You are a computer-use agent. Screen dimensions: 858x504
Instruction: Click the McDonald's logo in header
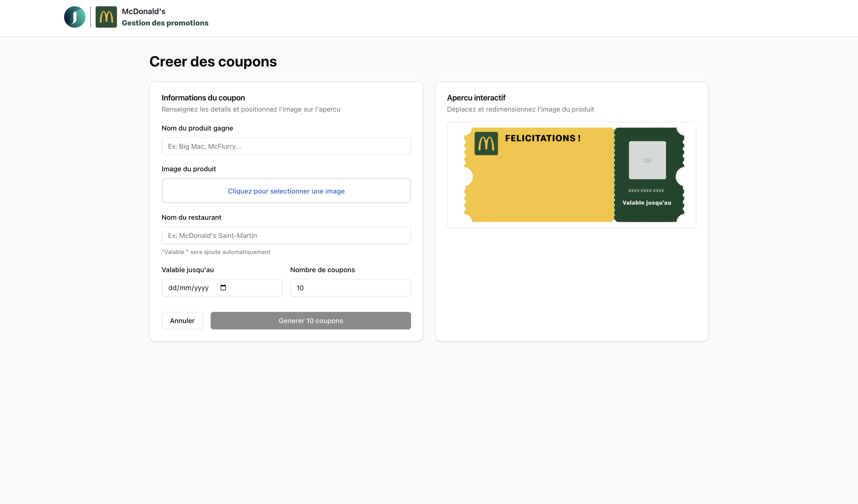106,17
